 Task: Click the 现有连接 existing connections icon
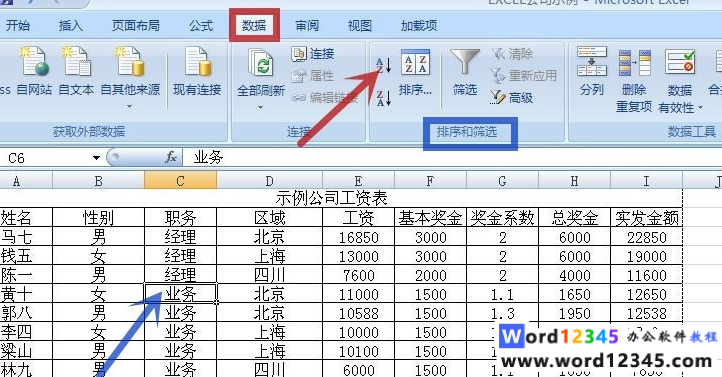(x=197, y=71)
